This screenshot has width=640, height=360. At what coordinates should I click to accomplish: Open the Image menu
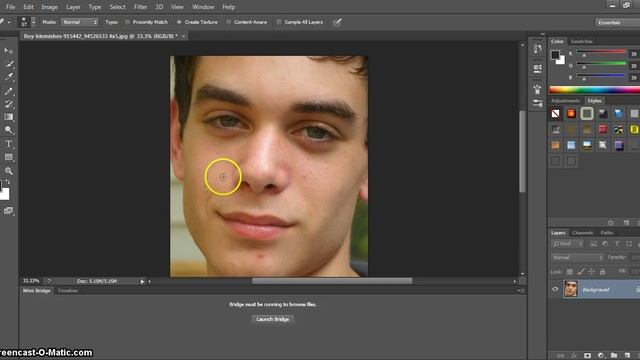[49, 7]
